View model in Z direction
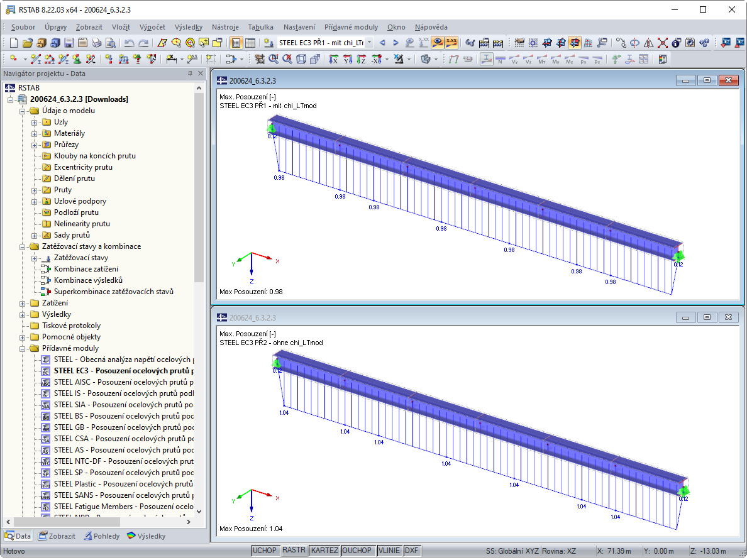The height and width of the screenshot is (560, 747). coord(361,59)
